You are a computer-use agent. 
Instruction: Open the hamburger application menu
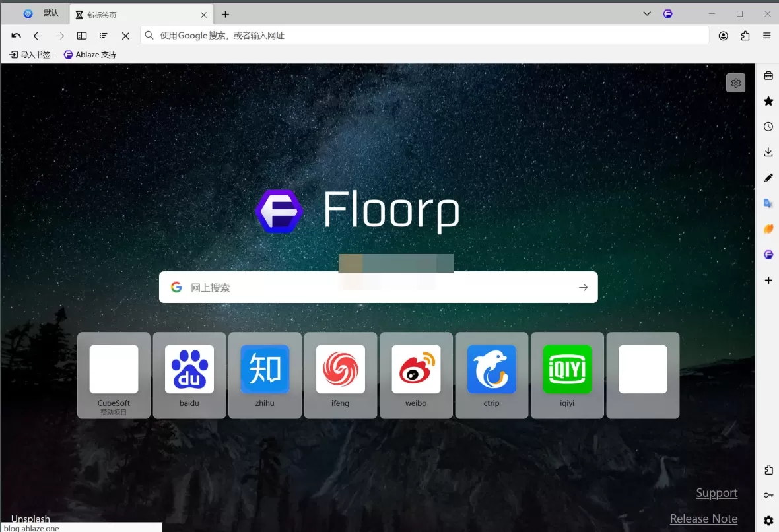(x=766, y=36)
